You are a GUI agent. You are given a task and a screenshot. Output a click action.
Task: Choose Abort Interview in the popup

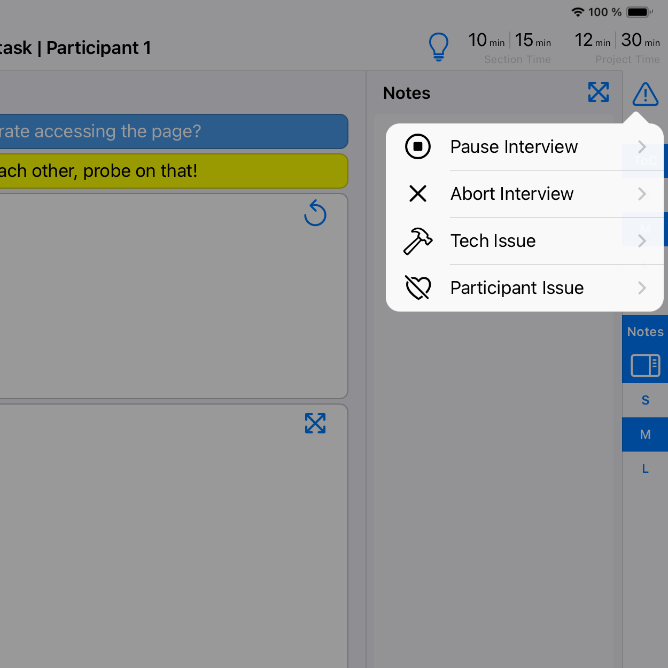click(x=524, y=194)
